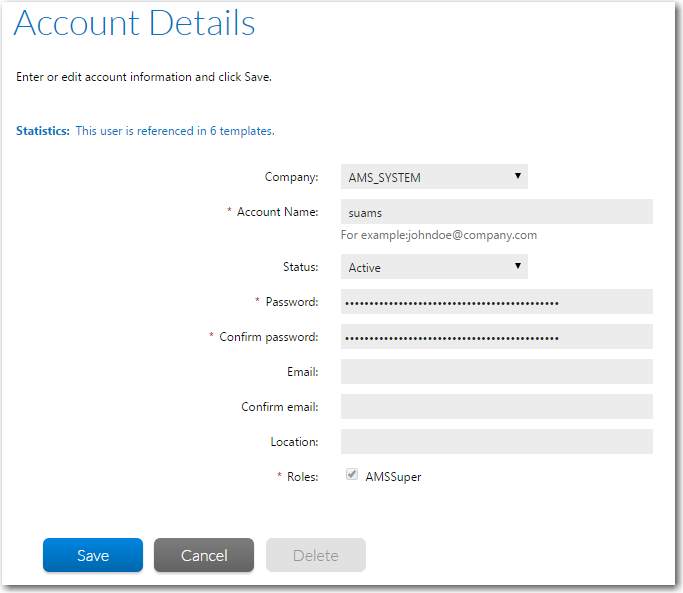Click the AMSSuper text next to checkbox
Screen dimensions: 683x593
coord(393,477)
